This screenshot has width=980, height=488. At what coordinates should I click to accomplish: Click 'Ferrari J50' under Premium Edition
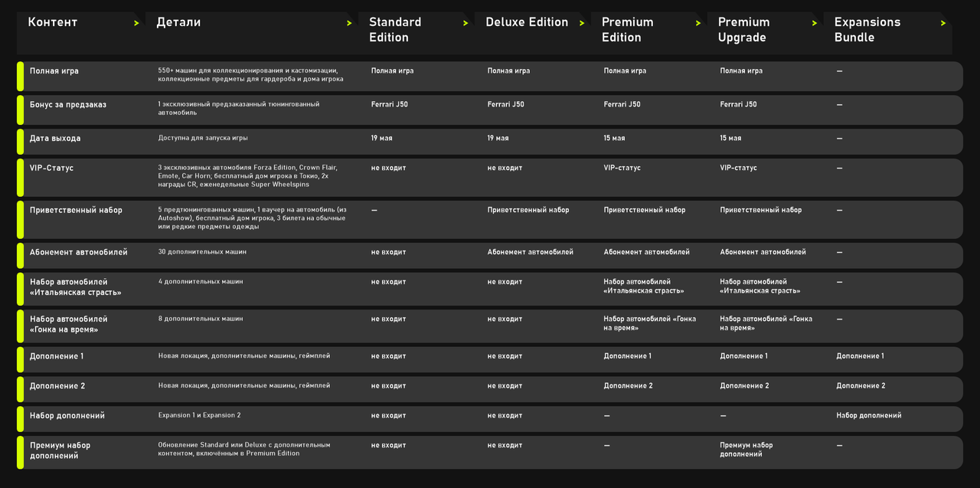tap(622, 104)
